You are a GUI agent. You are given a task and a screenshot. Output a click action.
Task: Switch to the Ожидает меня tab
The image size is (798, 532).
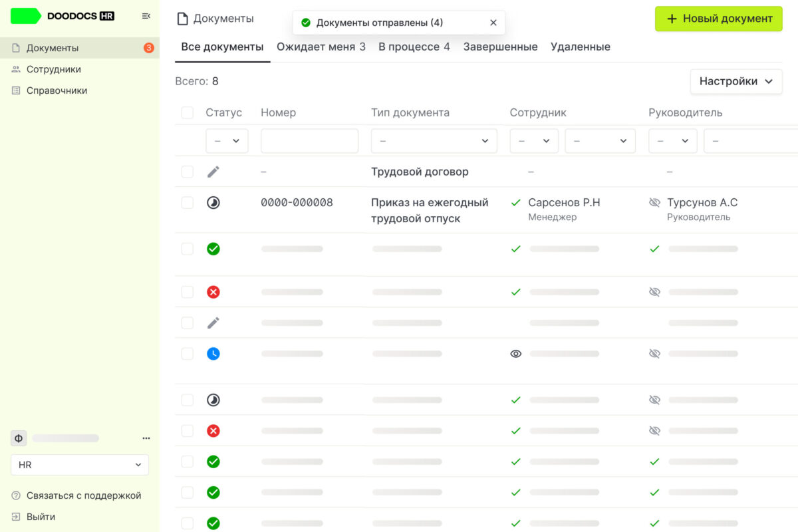[x=321, y=47]
